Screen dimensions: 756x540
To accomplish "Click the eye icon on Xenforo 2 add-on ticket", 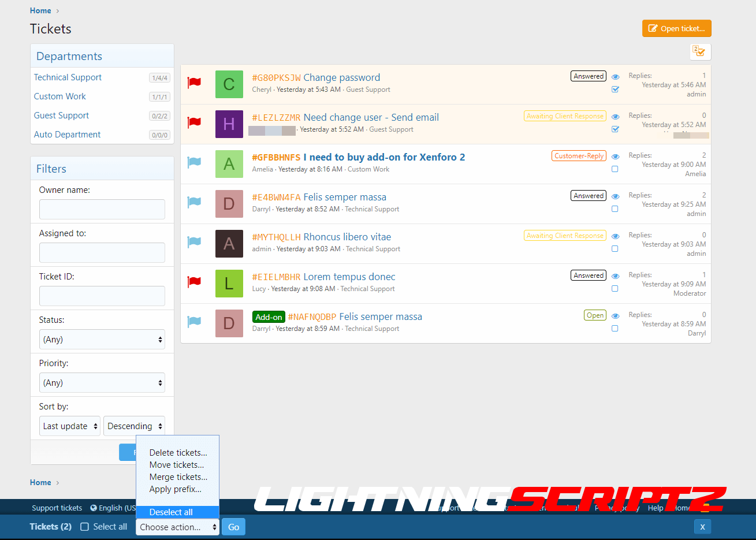I will tap(615, 157).
